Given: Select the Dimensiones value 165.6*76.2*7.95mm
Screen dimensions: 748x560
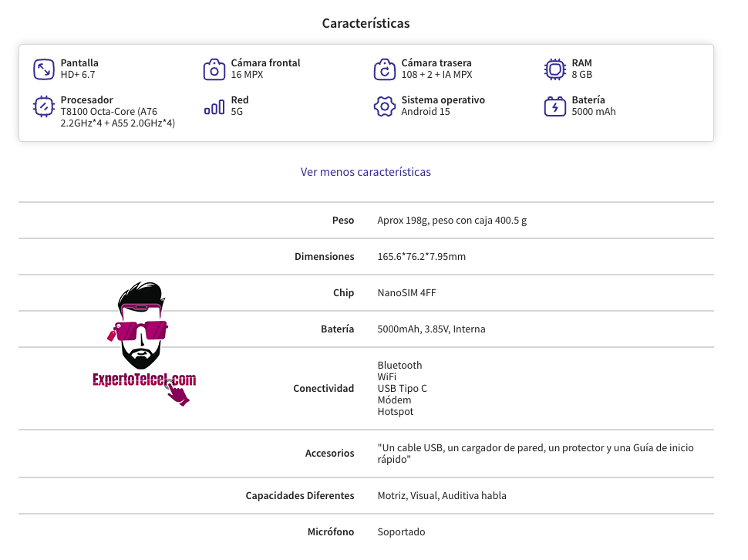Looking at the screenshot, I should [421, 257].
